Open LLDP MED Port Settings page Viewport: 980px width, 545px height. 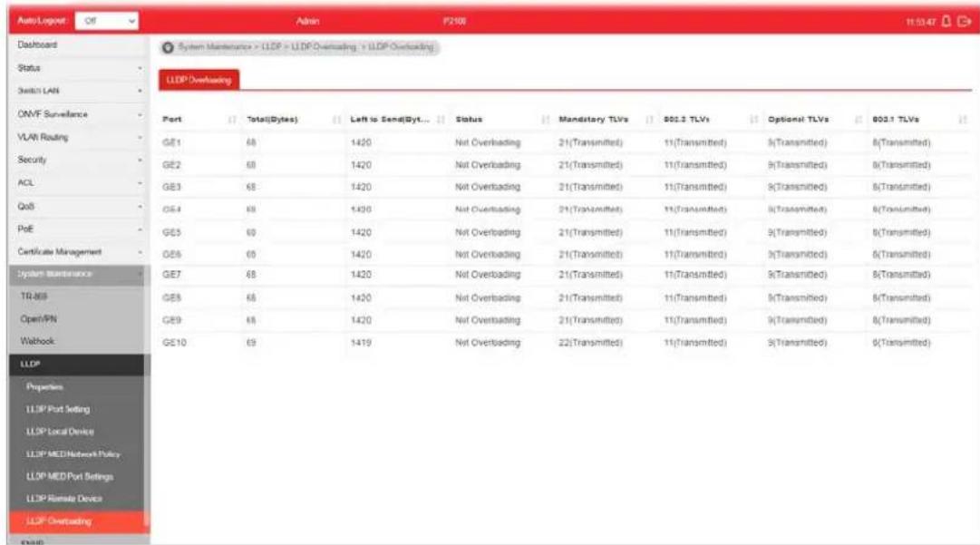tap(76, 477)
